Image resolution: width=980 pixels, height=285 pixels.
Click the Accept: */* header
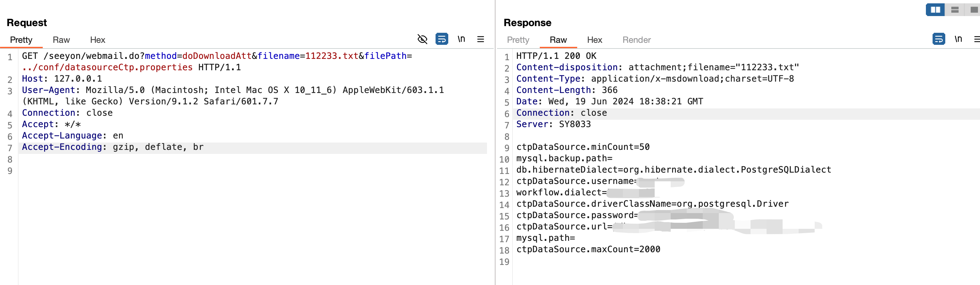point(51,124)
